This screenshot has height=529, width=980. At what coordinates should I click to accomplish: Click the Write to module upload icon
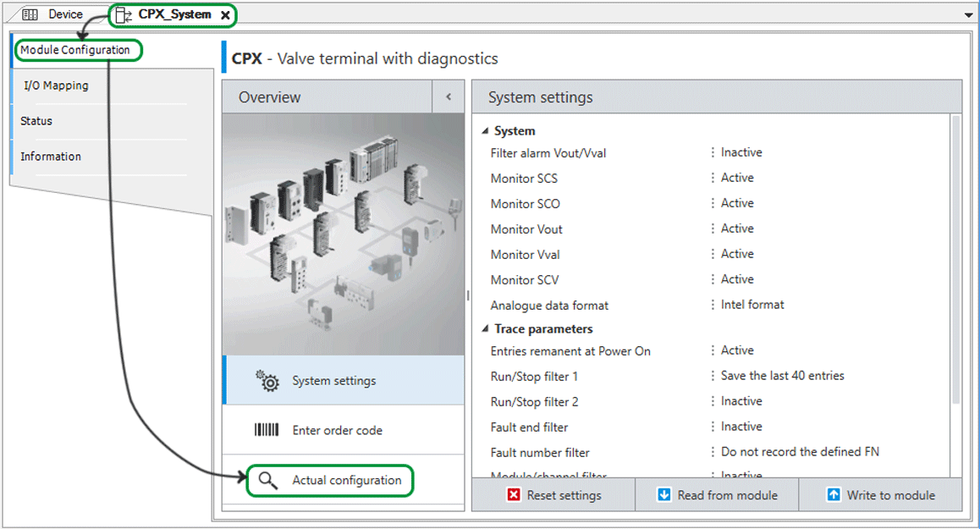(834, 494)
